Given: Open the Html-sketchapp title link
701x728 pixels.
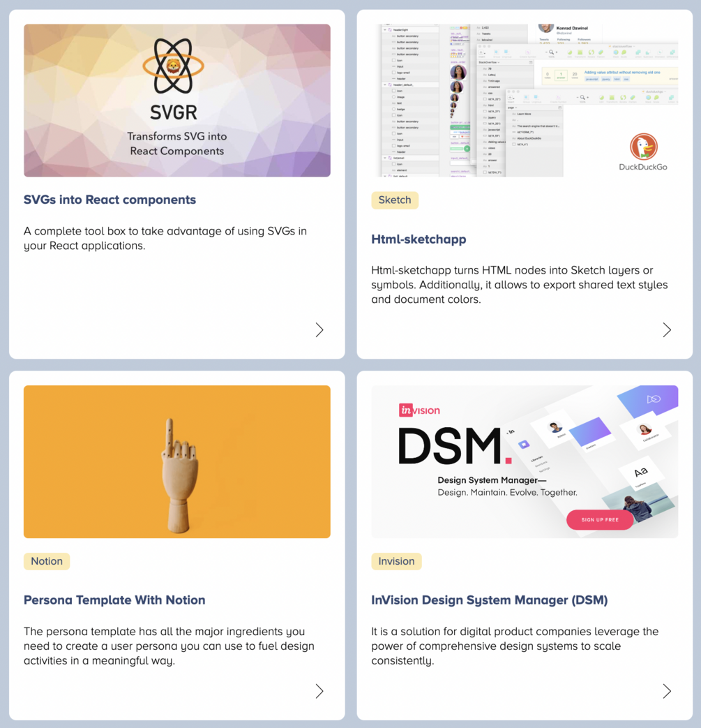Looking at the screenshot, I should coord(419,239).
